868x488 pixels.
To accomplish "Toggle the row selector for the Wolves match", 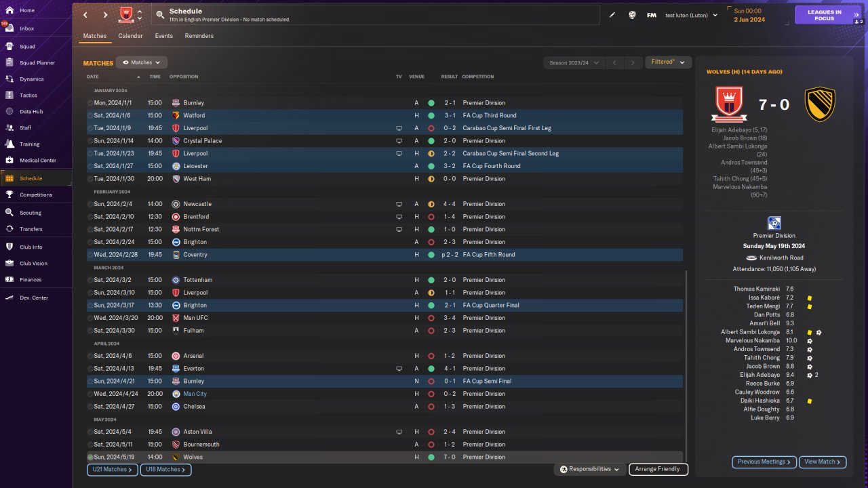I will click(90, 457).
